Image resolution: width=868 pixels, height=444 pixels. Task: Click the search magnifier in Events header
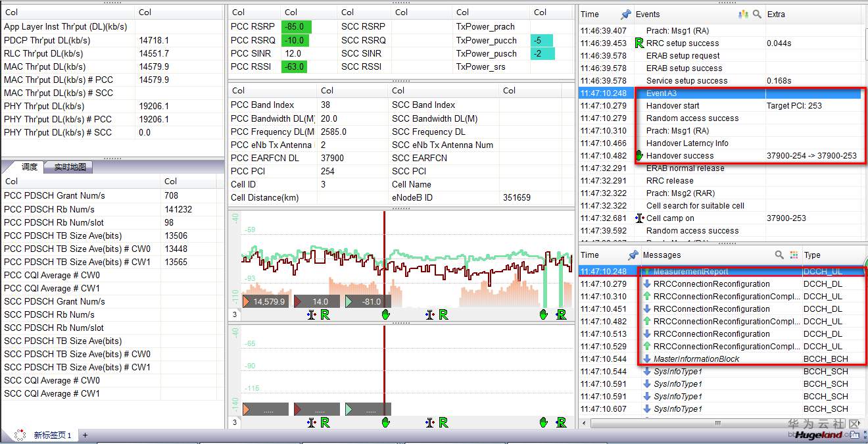tap(757, 14)
